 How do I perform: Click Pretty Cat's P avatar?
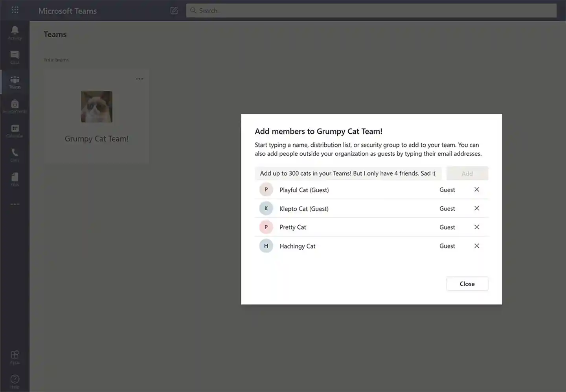[266, 227]
